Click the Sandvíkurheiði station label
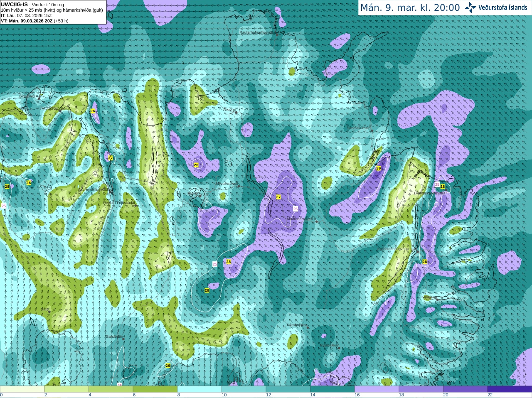 tap(359, 128)
